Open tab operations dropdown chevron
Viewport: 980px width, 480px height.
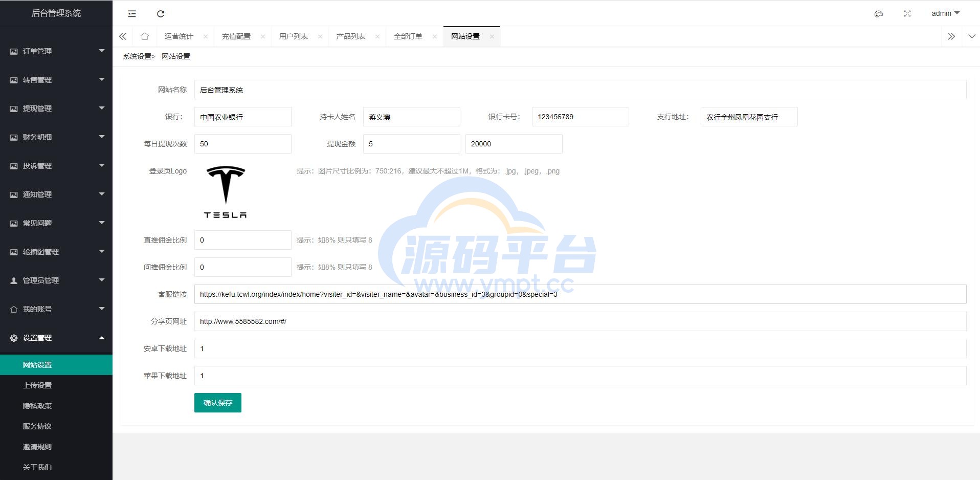972,36
